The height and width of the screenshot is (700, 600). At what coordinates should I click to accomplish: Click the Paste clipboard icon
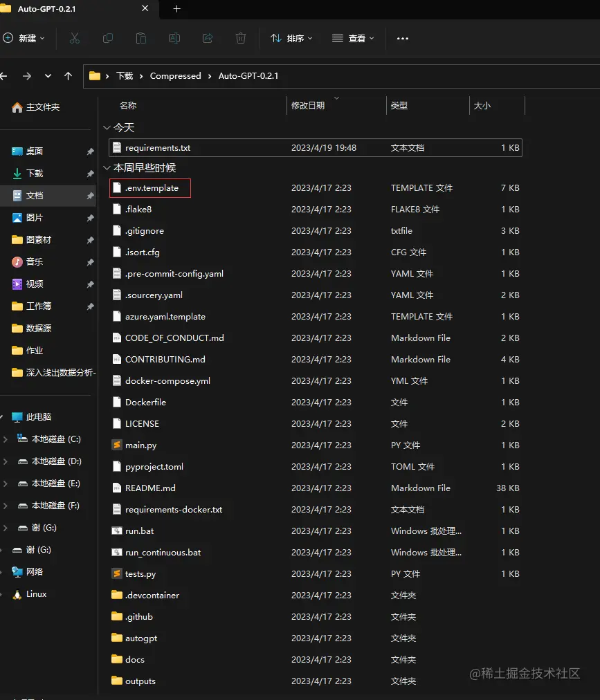pos(141,39)
